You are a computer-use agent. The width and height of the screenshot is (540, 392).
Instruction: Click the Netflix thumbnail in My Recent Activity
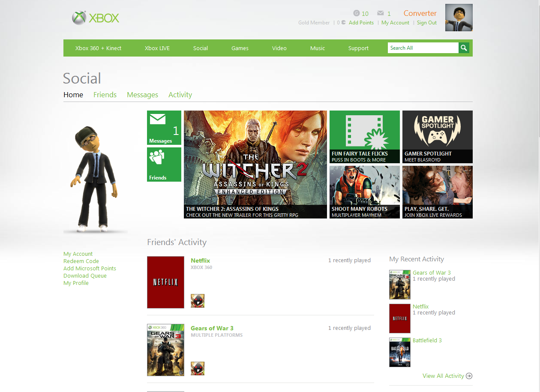400,318
